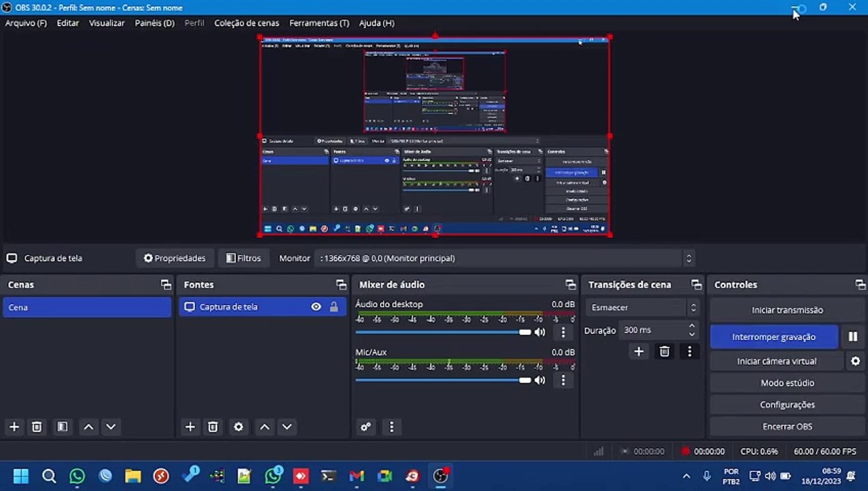Toggle visibility eye of Captura de tela

(x=316, y=307)
